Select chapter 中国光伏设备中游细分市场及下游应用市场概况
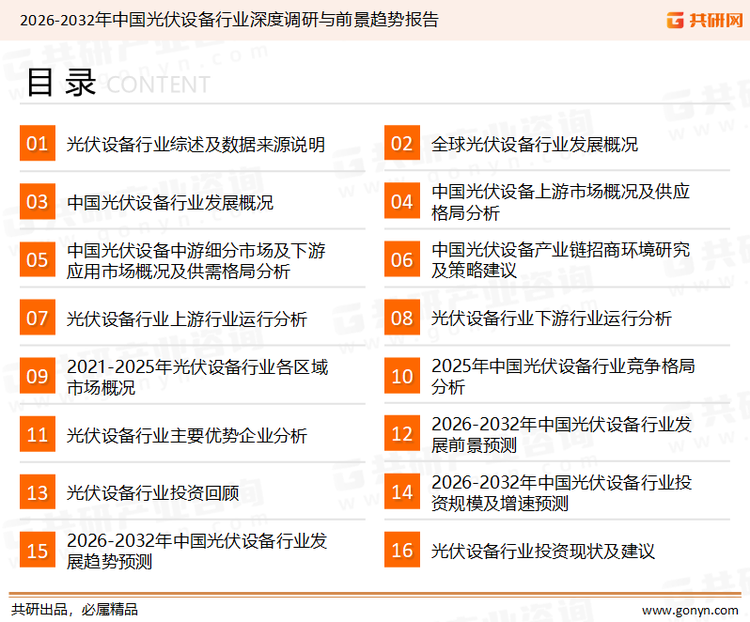The width and height of the screenshot is (750, 622). tap(196, 261)
